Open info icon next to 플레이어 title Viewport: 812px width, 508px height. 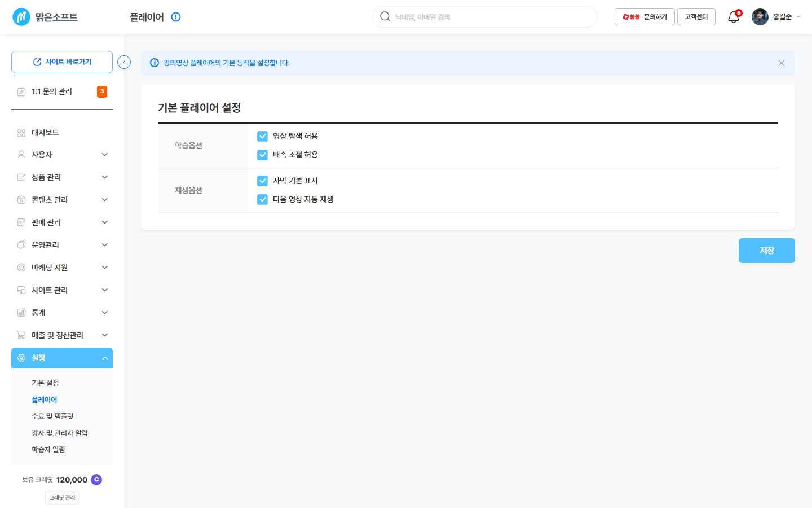[x=176, y=17]
